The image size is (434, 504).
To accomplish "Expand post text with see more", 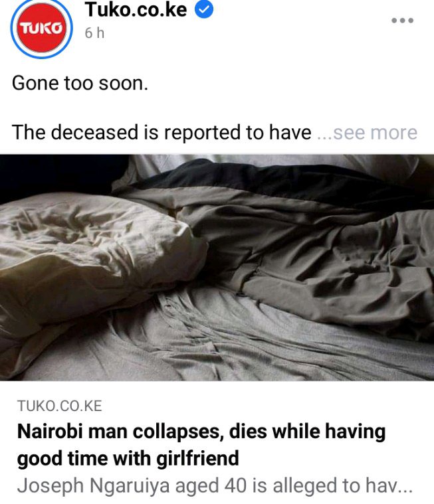I will (375, 133).
